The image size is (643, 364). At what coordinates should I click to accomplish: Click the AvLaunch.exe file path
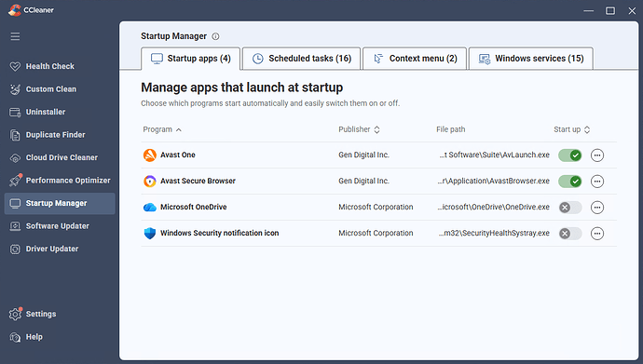pos(494,155)
